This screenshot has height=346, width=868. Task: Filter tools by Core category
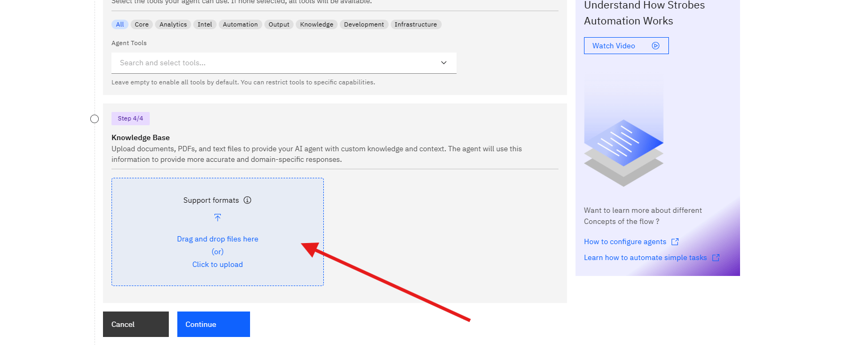(x=142, y=24)
